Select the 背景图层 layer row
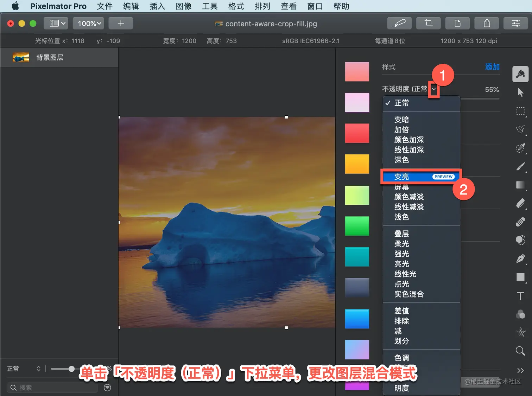The height and width of the screenshot is (396, 532). click(x=59, y=57)
